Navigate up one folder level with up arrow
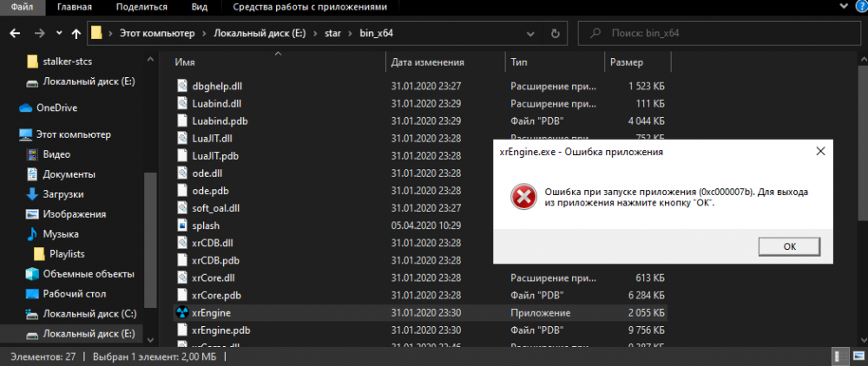 [x=76, y=35]
